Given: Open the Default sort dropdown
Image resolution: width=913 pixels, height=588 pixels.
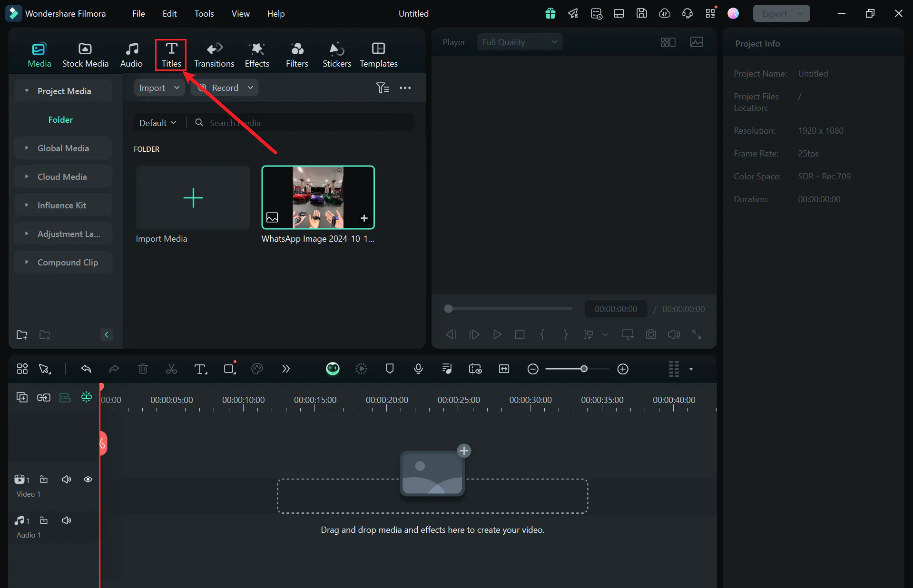Looking at the screenshot, I should click(158, 123).
